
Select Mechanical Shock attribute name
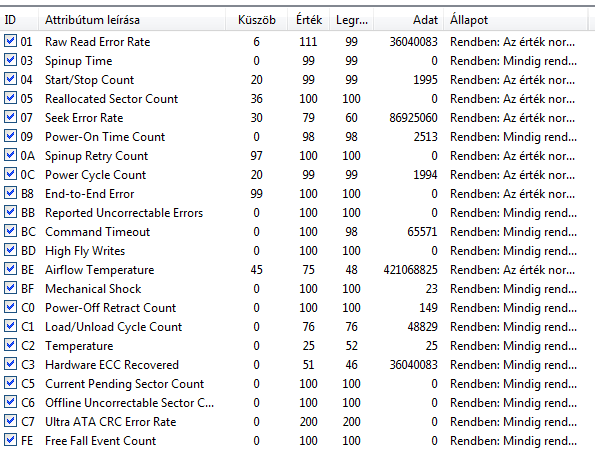[93, 288]
